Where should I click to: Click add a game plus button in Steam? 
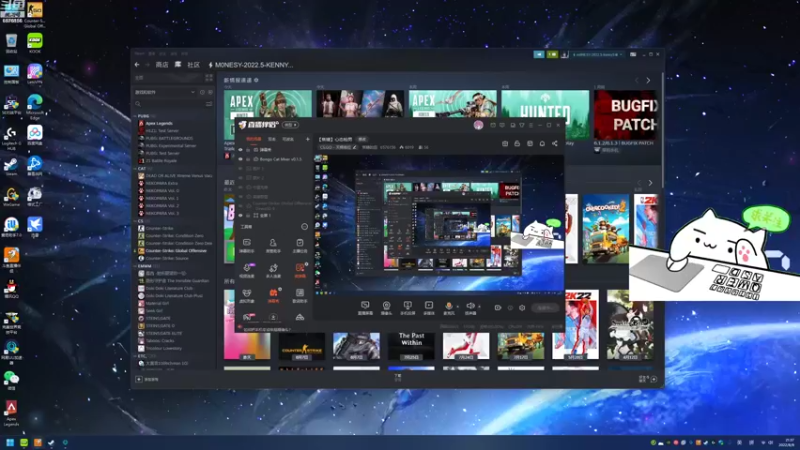coord(139,379)
